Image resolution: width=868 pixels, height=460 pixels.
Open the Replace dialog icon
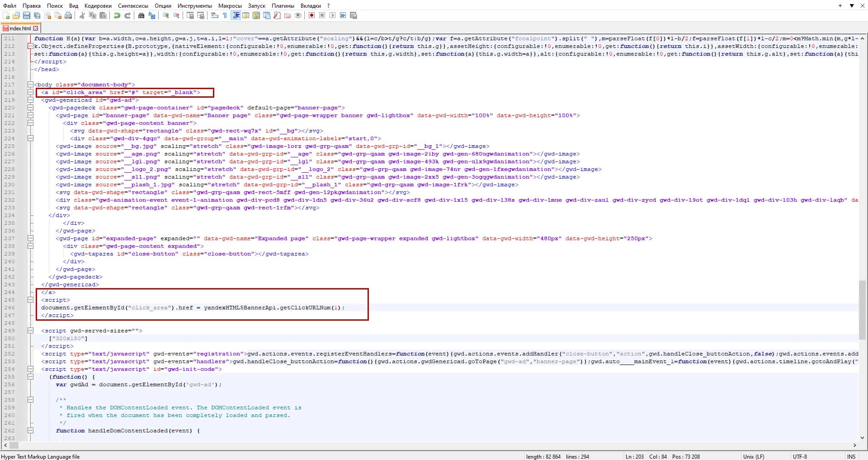pos(152,16)
